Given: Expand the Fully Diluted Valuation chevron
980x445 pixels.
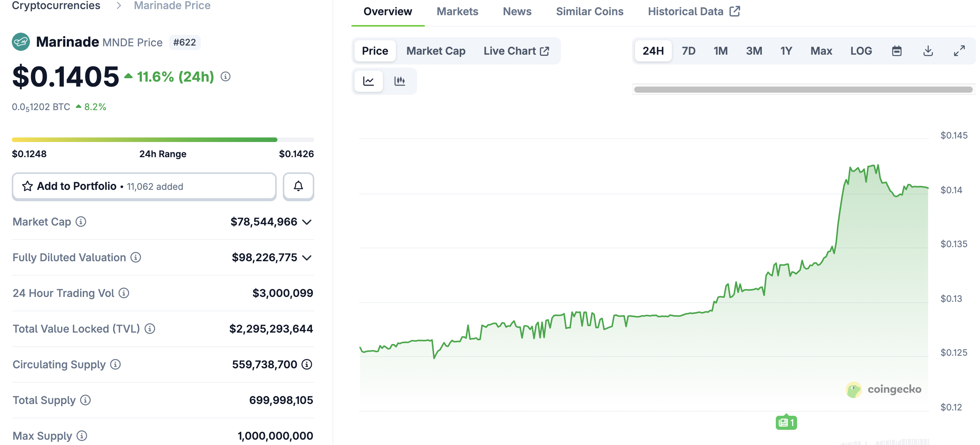Looking at the screenshot, I should [307, 257].
